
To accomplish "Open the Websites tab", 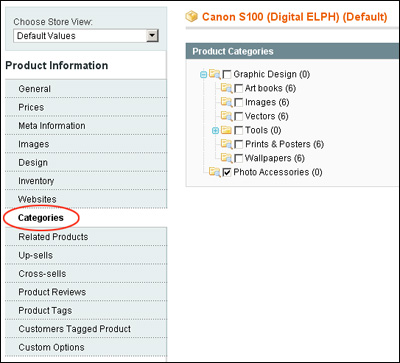I will pos(86,199).
